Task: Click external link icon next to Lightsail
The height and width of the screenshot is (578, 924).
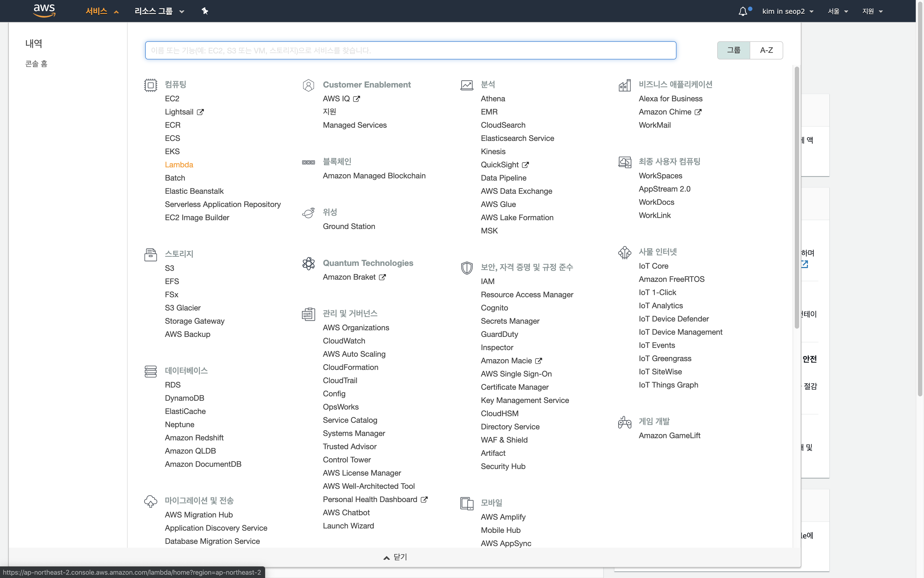Action: coord(200,112)
